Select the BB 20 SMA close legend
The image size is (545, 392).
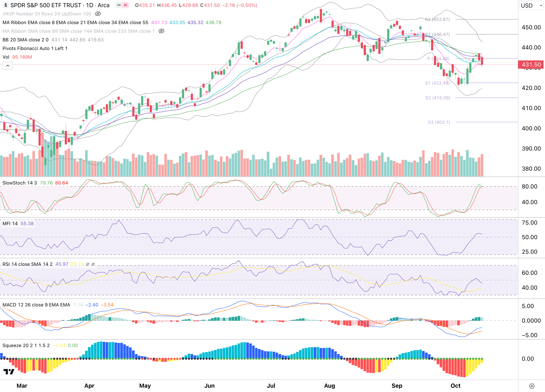26,40
